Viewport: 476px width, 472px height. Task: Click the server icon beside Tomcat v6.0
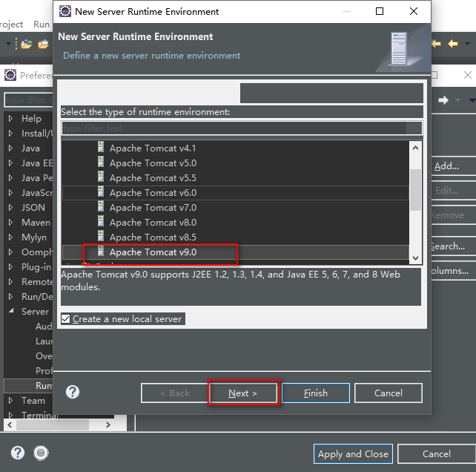click(x=101, y=191)
